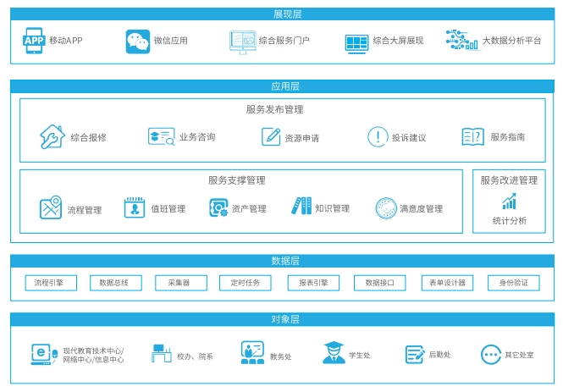
Task: Select the 现代教育技术中心 computer icon
Action: tap(44, 354)
